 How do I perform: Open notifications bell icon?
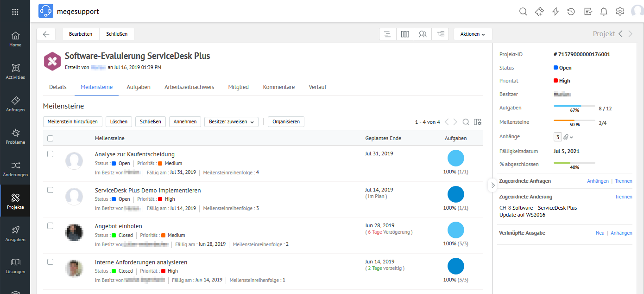[x=604, y=12]
